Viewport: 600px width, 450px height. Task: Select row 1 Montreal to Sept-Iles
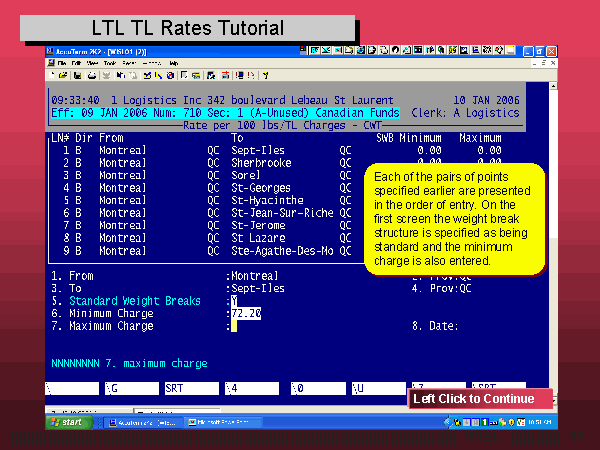(x=200, y=150)
